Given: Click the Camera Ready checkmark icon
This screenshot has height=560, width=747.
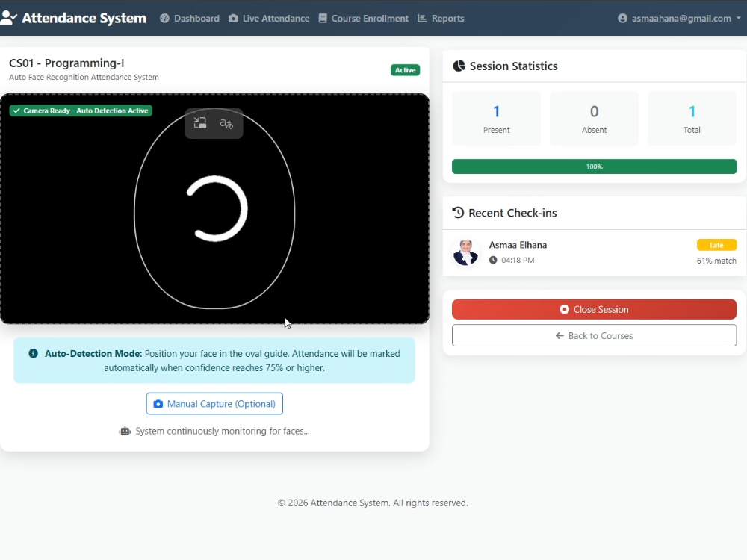Looking at the screenshot, I should [x=16, y=111].
